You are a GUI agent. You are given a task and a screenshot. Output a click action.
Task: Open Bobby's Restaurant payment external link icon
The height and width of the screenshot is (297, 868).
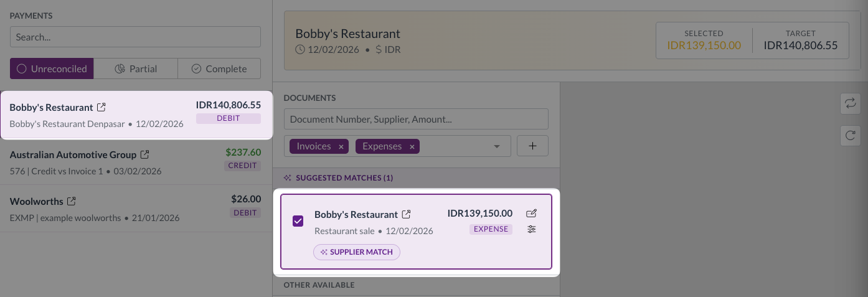point(101,108)
